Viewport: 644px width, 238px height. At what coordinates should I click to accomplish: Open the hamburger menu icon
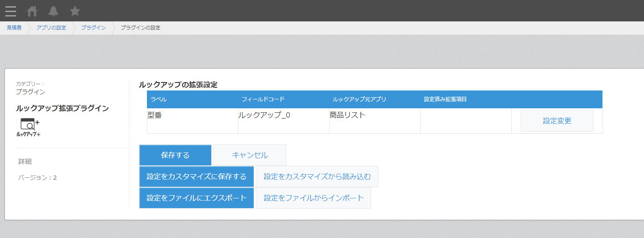(x=11, y=11)
